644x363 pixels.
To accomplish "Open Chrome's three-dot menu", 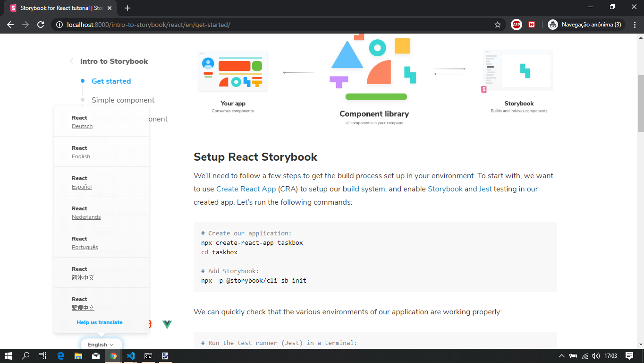I will (635, 24).
